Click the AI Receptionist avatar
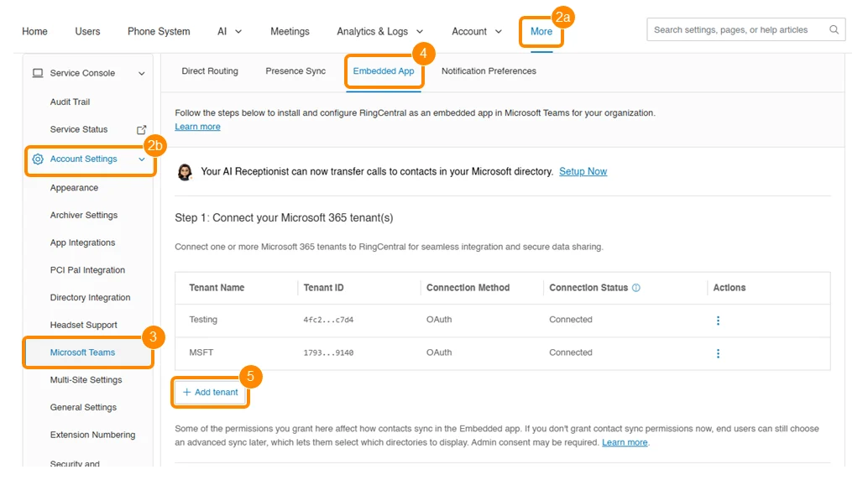 pyautogui.click(x=185, y=172)
